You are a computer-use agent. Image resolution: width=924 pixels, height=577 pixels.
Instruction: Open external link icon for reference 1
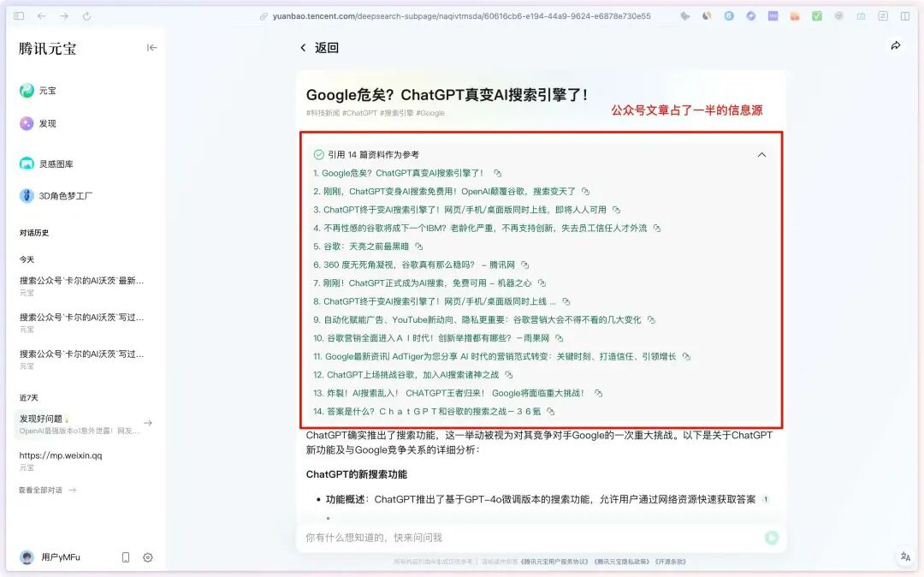click(498, 173)
